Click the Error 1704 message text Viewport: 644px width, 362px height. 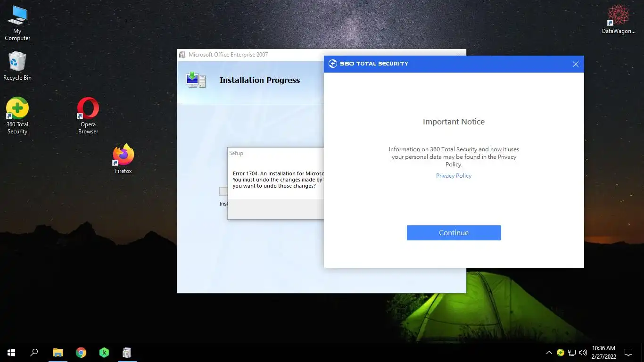[x=278, y=180]
